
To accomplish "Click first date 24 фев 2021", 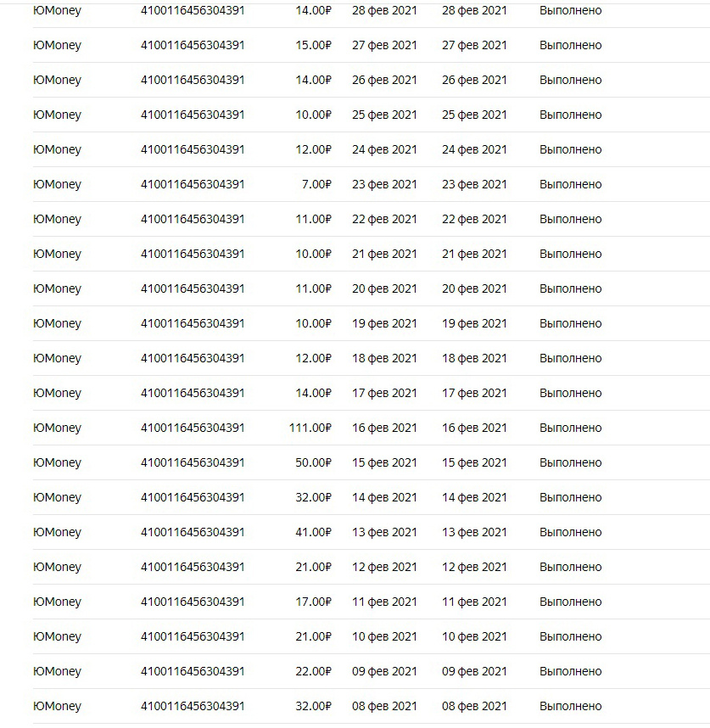I will click(x=384, y=149).
